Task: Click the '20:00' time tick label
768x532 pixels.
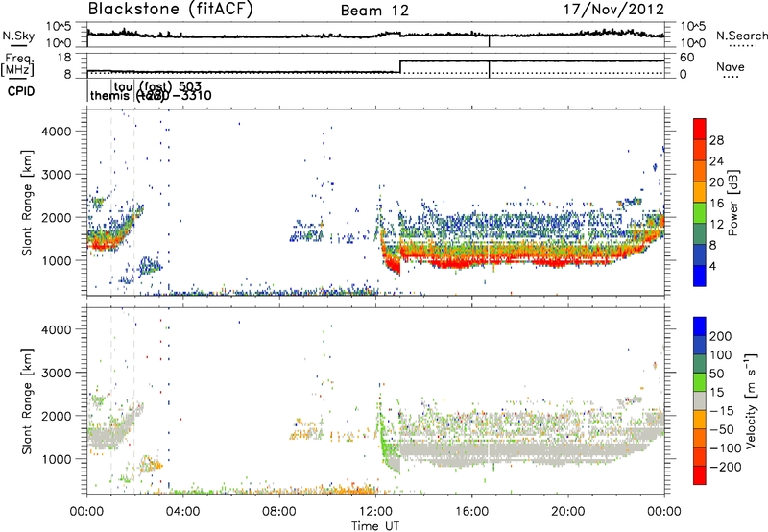Action: (567, 512)
